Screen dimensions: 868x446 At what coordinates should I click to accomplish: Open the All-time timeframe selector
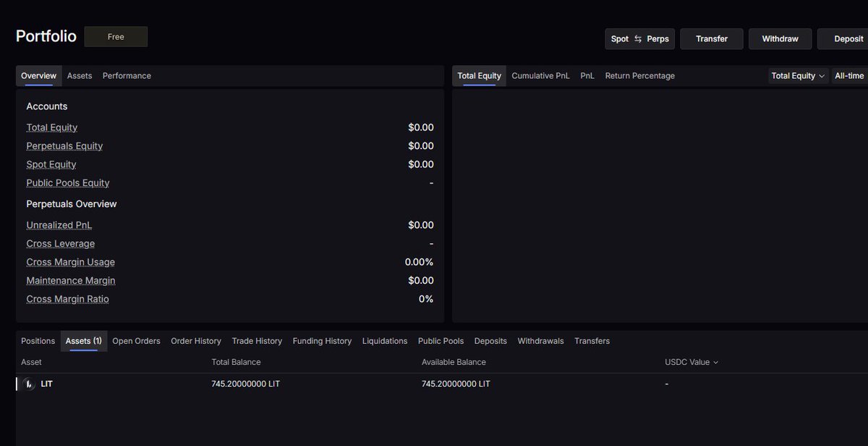(x=848, y=75)
